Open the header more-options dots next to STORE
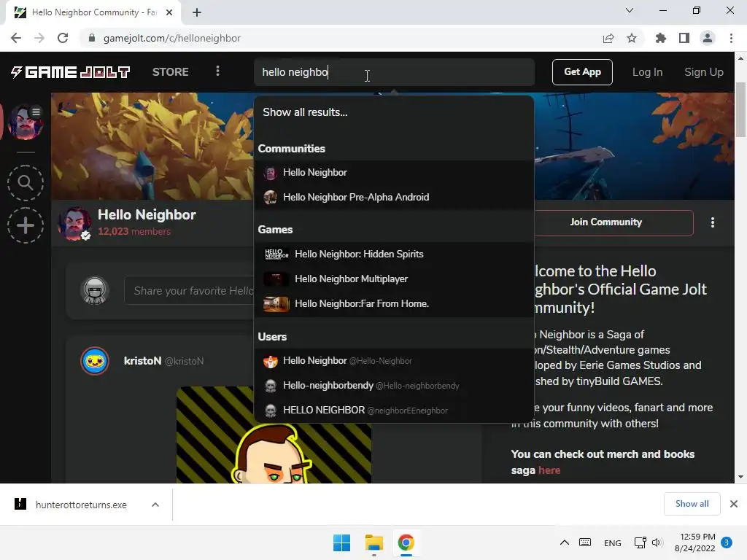Image resolution: width=747 pixels, height=560 pixels. tap(217, 71)
